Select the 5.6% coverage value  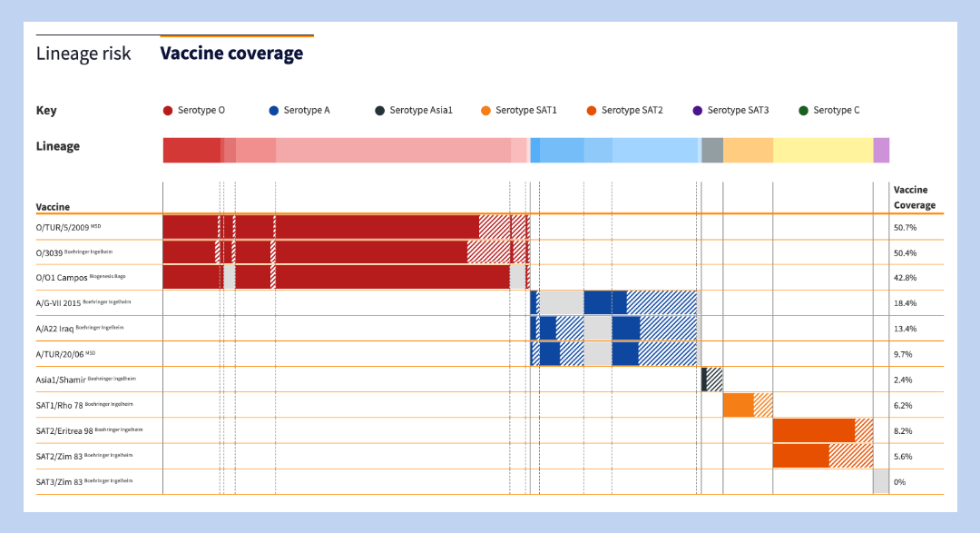[903, 458]
